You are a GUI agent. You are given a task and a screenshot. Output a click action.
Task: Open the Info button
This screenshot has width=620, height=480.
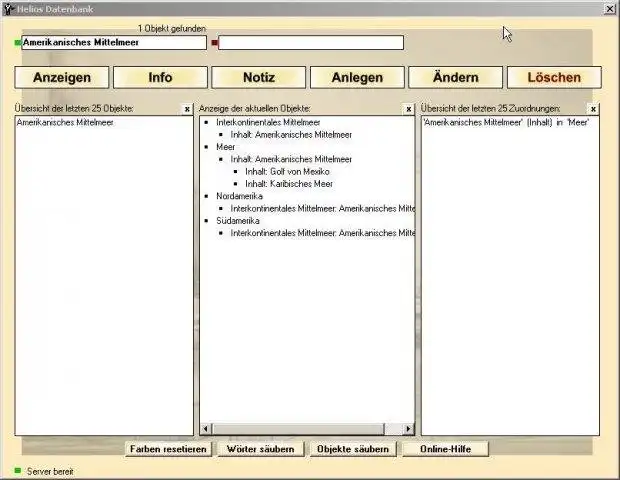(x=160, y=77)
